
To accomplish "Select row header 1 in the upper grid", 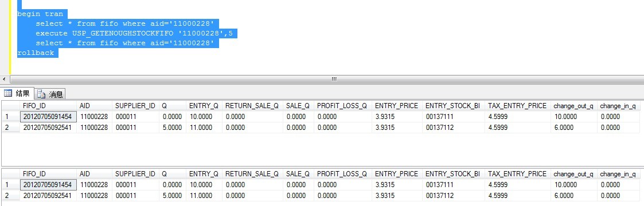I will click(11, 117).
